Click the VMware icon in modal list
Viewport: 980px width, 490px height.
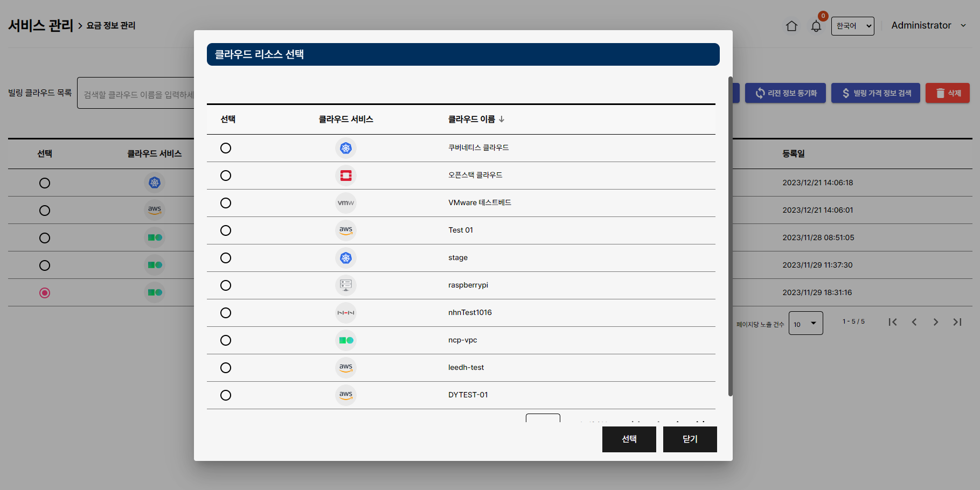[x=346, y=203]
